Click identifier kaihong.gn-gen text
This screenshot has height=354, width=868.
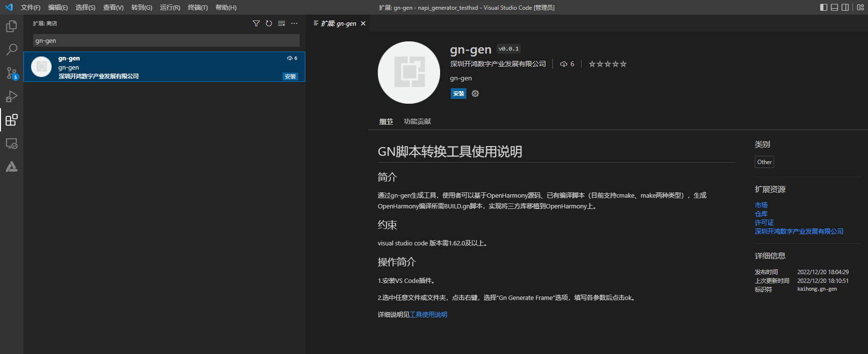coord(817,289)
